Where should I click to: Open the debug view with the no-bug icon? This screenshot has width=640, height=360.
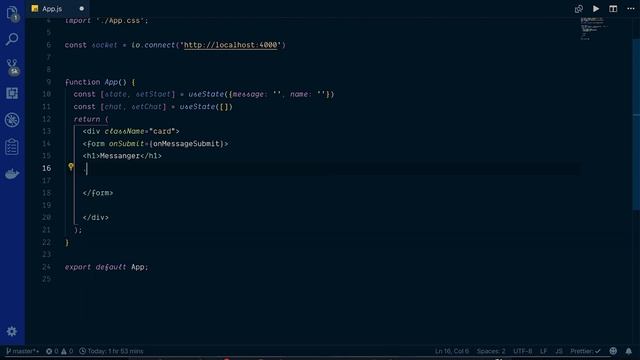[12, 120]
